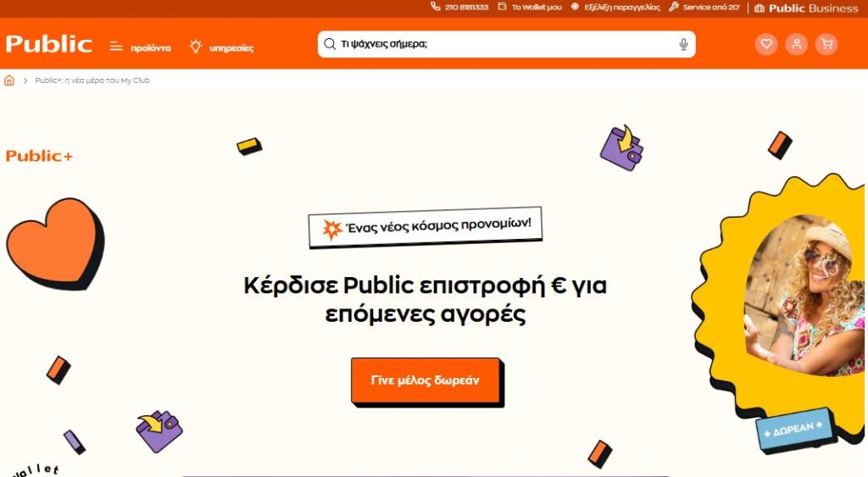This screenshot has width=868, height=477.
Task: Open the υπηρεσίες services menu
Action: 221,47
